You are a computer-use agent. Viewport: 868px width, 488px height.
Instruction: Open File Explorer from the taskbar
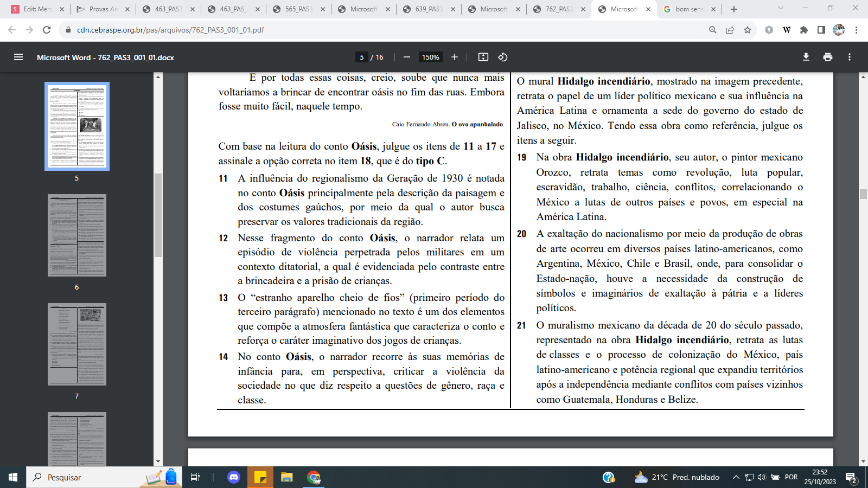pyautogui.click(x=286, y=477)
